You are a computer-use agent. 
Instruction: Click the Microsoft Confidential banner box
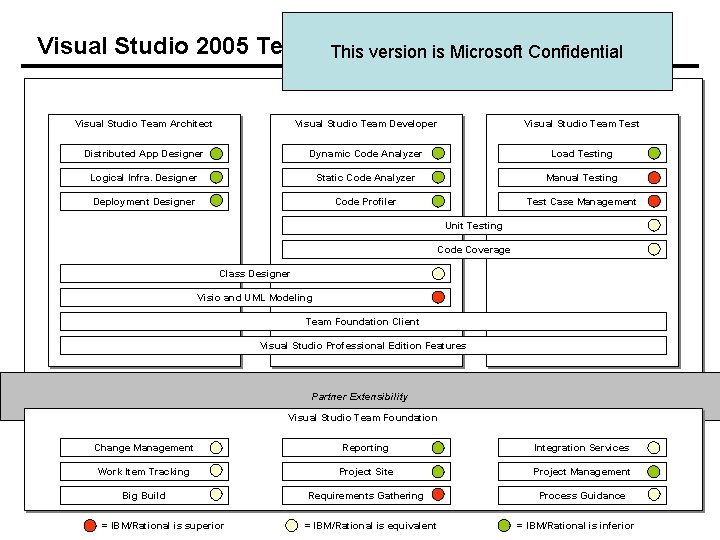tap(477, 51)
